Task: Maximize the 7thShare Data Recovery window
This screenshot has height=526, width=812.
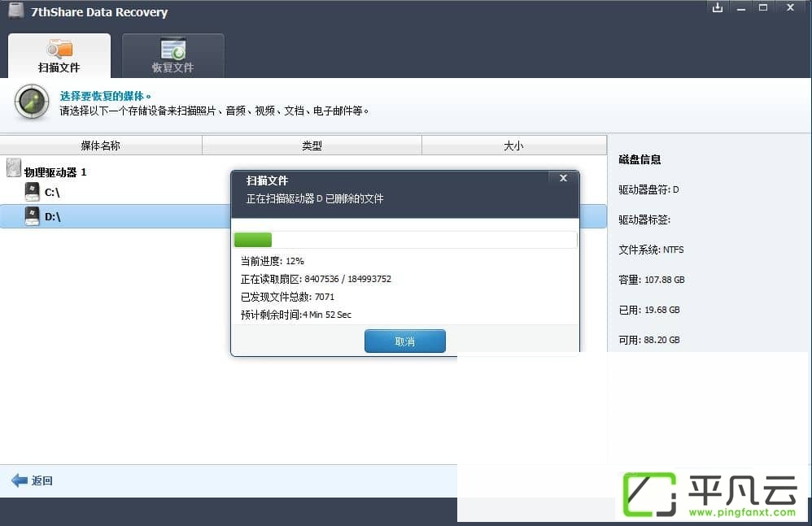Action: click(763, 8)
